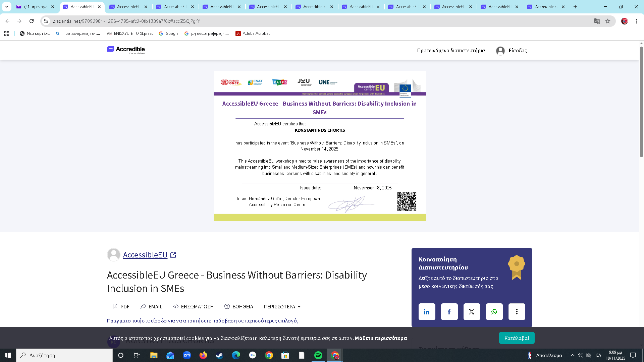The image size is (644, 362).
Task: Click the AccessibleEU issuer link
Action: click(x=145, y=255)
